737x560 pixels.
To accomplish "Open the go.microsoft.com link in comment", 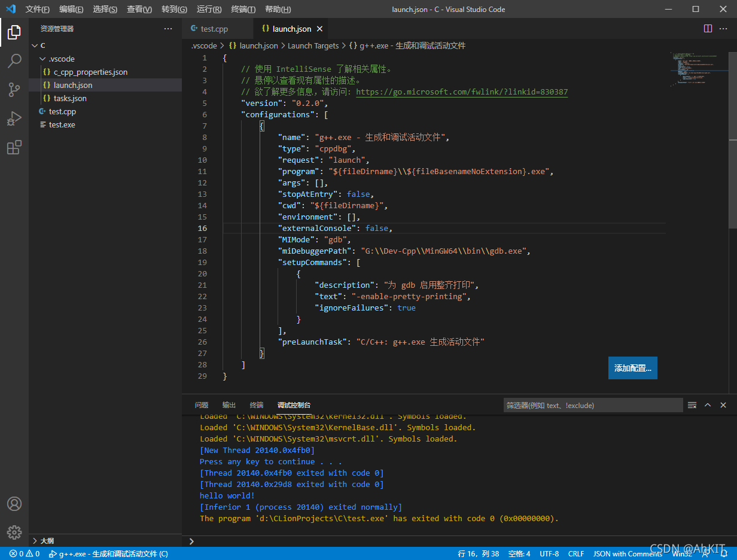I will pyautogui.click(x=462, y=92).
